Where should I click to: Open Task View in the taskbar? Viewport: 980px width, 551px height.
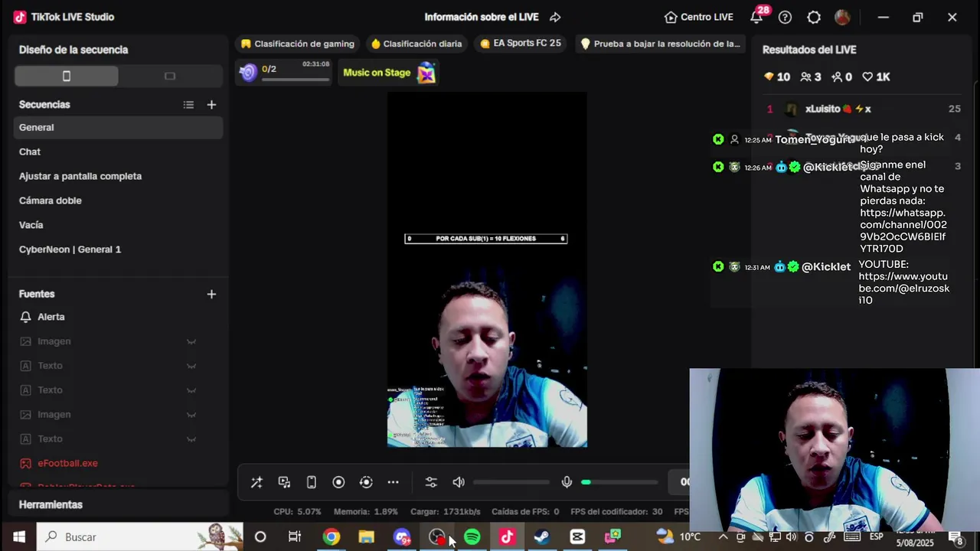tap(295, 537)
